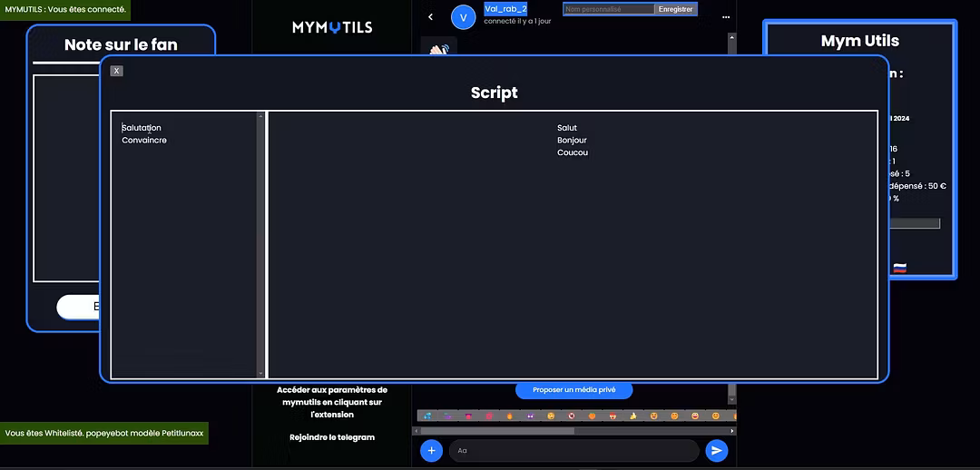Click Proposer un média privé button

point(573,390)
